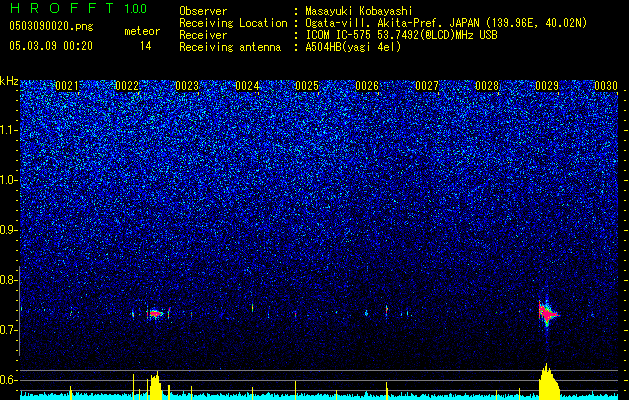This screenshot has width=629, height=400.
Task: Click the red meteor echo after 0022
Action: click(x=155, y=313)
